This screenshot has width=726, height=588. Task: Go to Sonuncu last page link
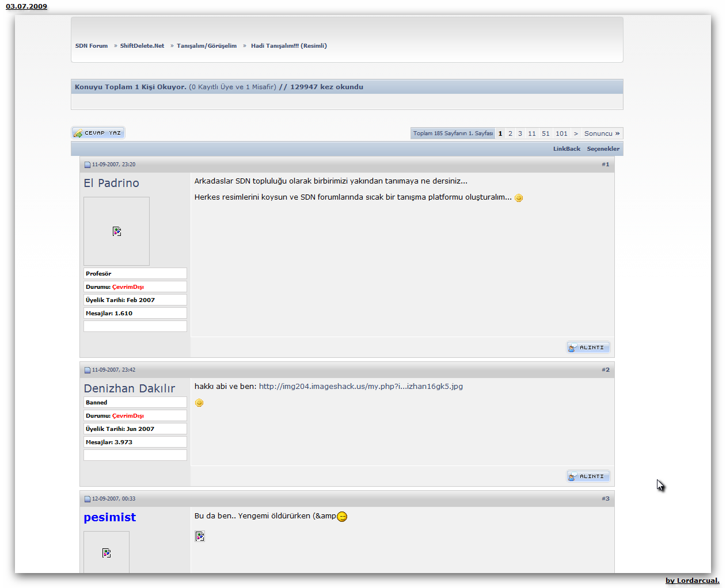[x=602, y=133]
